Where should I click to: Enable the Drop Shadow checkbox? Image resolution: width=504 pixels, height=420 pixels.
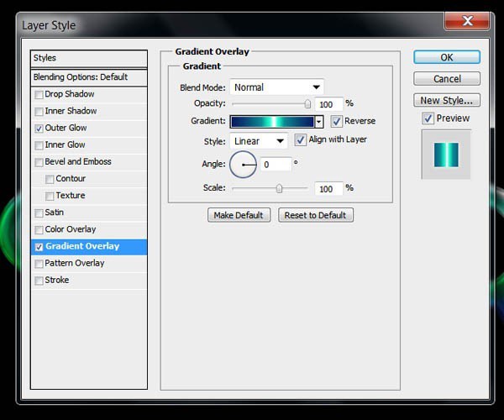pos(39,95)
